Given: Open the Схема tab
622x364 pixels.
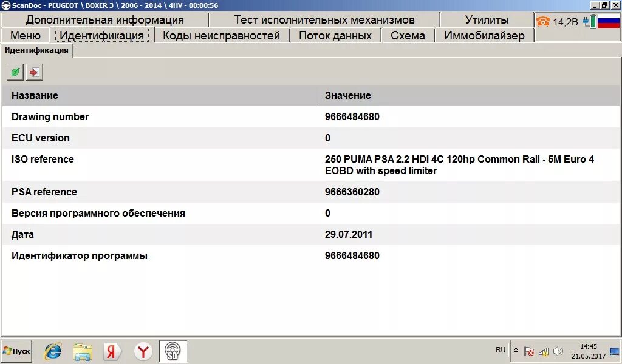Looking at the screenshot, I should tap(408, 35).
